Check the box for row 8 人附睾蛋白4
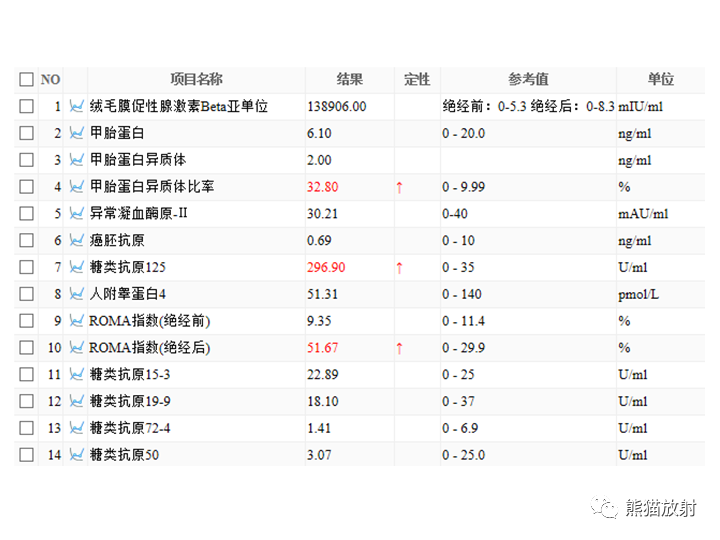 27,294
